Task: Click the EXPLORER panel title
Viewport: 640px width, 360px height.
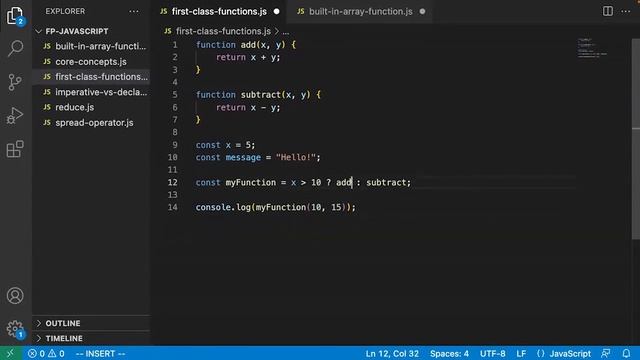Action: coord(65,11)
